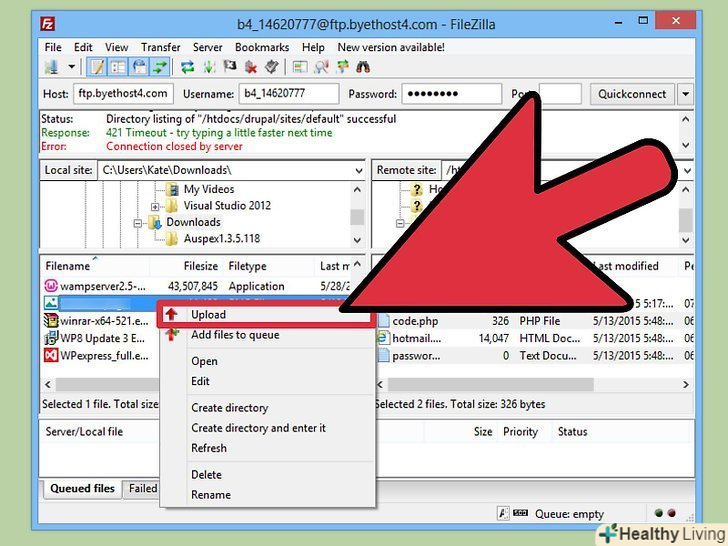Image resolution: width=728 pixels, height=546 pixels.
Task: Click the passwor... text document icon
Action: click(383, 355)
